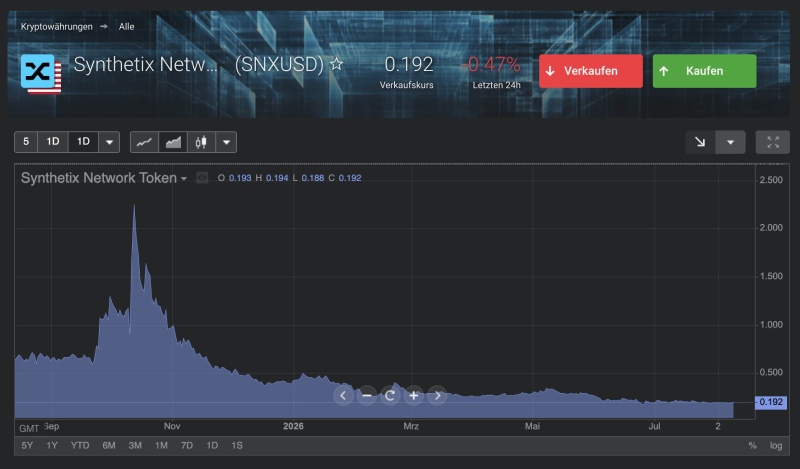This screenshot has width=800, height=469.
Task: Select the 1S time range
Action: click(x=237, y=446)
